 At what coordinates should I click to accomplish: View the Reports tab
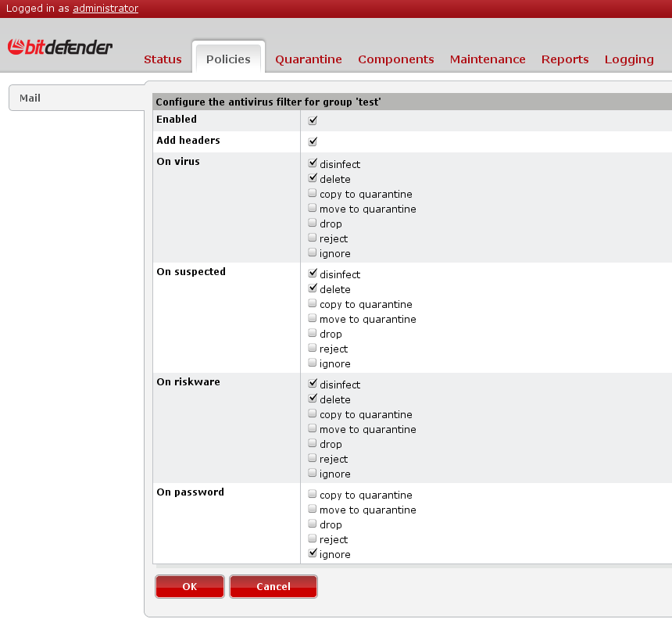[x=565, y=59]
